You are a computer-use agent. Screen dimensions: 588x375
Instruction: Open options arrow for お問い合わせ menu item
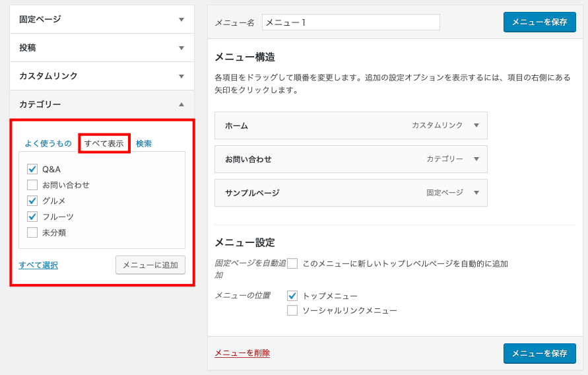point(476,159)
